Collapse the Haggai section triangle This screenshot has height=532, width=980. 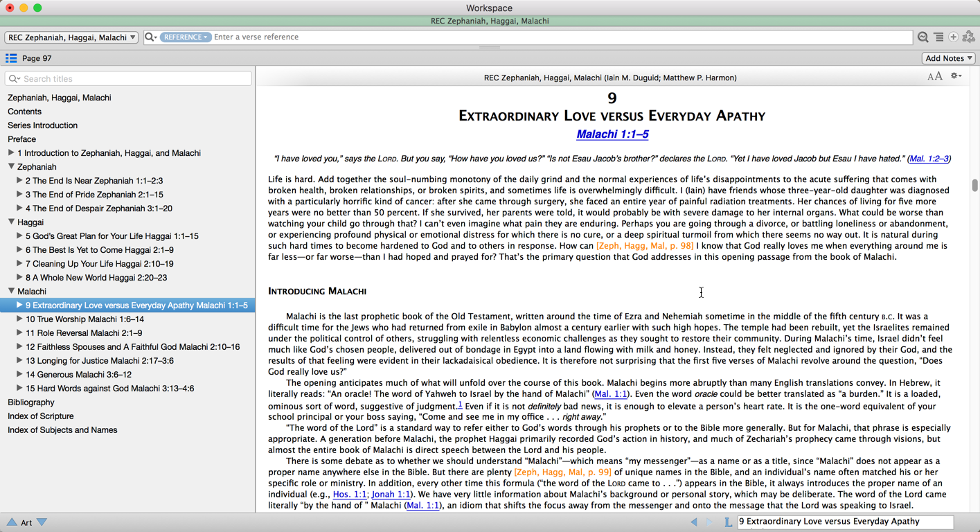[11, 222]
